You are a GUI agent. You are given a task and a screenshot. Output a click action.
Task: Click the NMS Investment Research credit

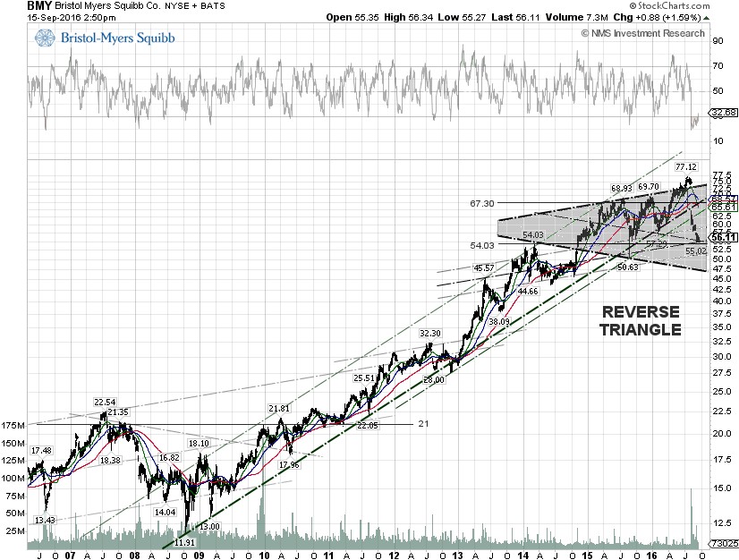(x=643, y=33)
